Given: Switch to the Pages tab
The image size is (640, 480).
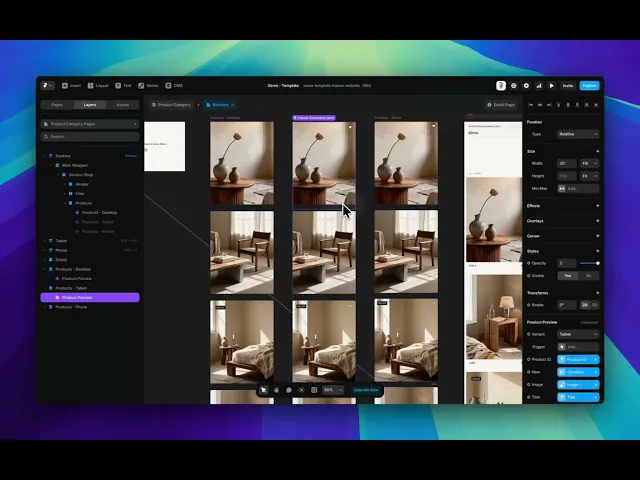Looking at the screenshot, I should point(57,105).
